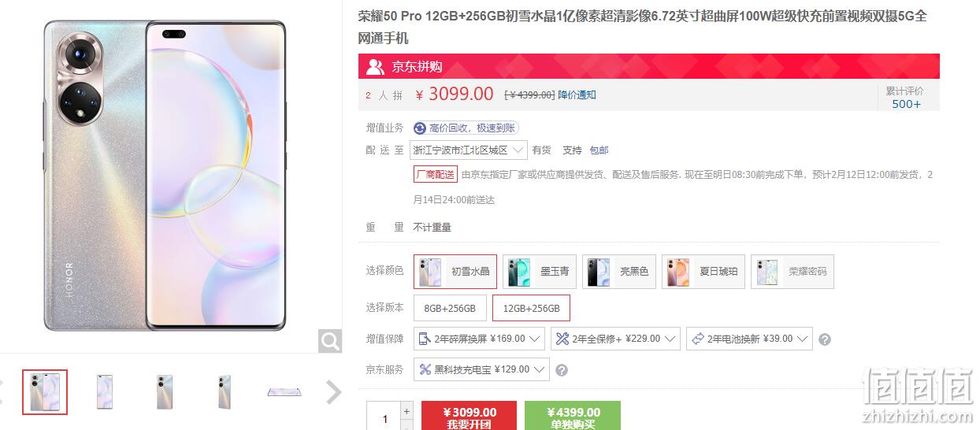Viewport: 980px width, 430px height.
Task: Click the help icon beside 京东服务
Action: [562, 369]
